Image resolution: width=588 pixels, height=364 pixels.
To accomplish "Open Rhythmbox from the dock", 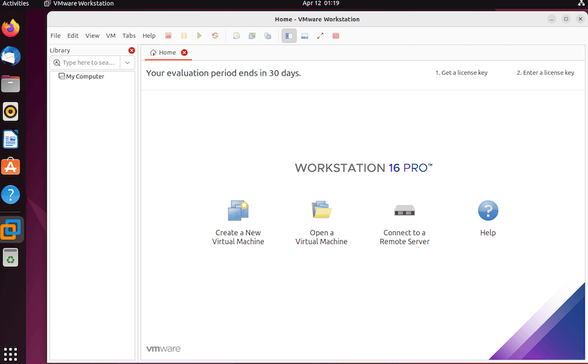I will pyautogui.click(x=11, y=111).
